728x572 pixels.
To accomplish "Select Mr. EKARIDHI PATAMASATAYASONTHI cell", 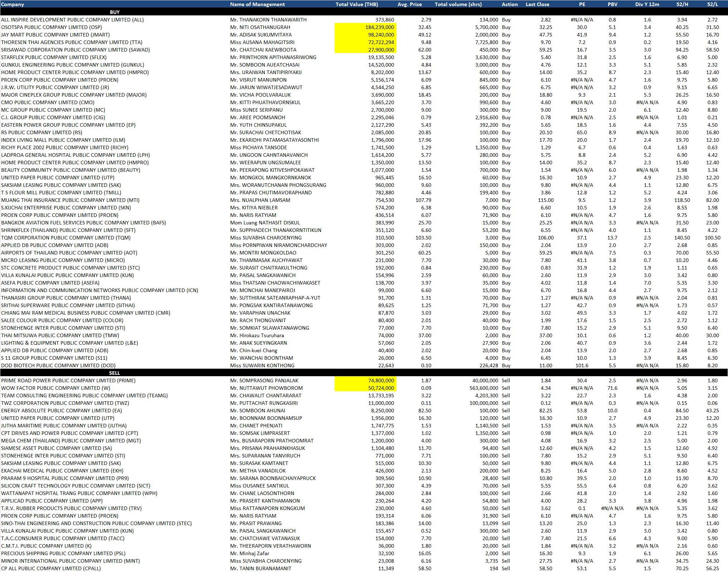I will tap(275, 140).
